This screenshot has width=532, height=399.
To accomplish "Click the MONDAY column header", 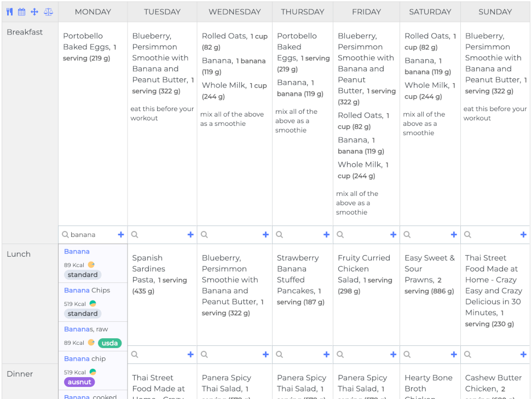I will click(x=92, y=11).
